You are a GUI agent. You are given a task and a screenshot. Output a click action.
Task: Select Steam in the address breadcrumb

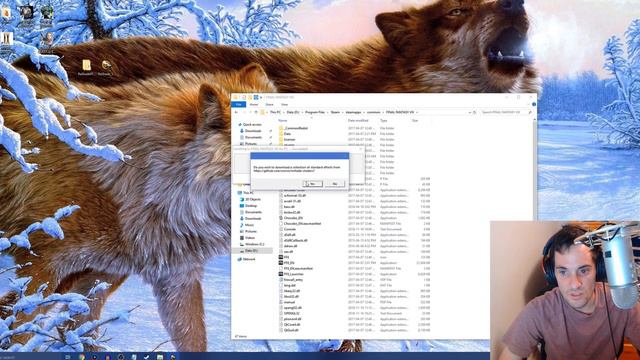click(x=335, y=112)
